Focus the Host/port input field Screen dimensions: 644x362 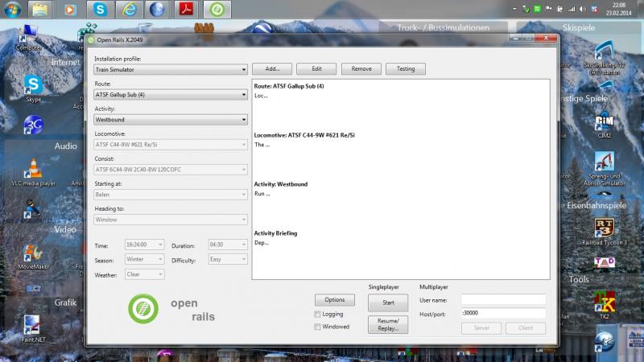(x=504, y=313)
